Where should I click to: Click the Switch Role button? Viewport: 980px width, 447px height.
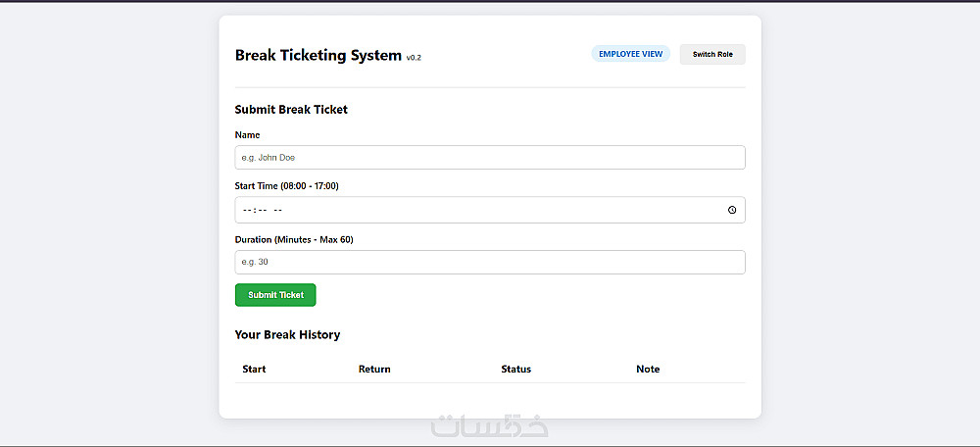pos(712,55)
